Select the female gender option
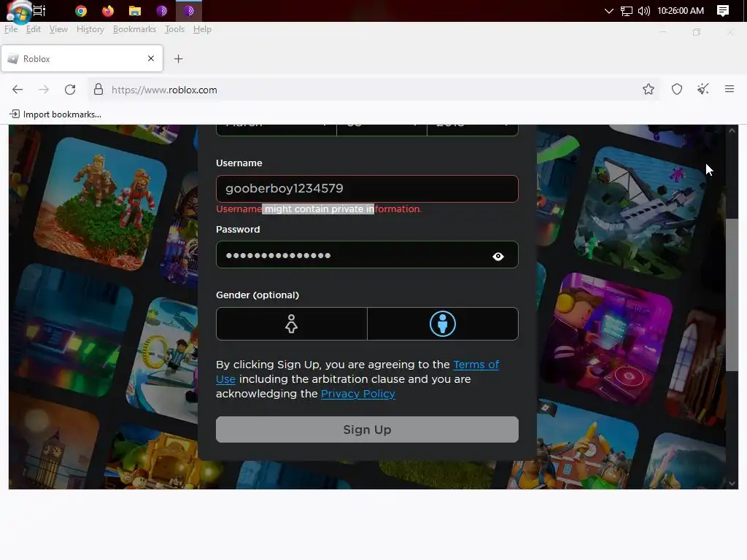Screen dimensions: 747x560 coord(292,324)
